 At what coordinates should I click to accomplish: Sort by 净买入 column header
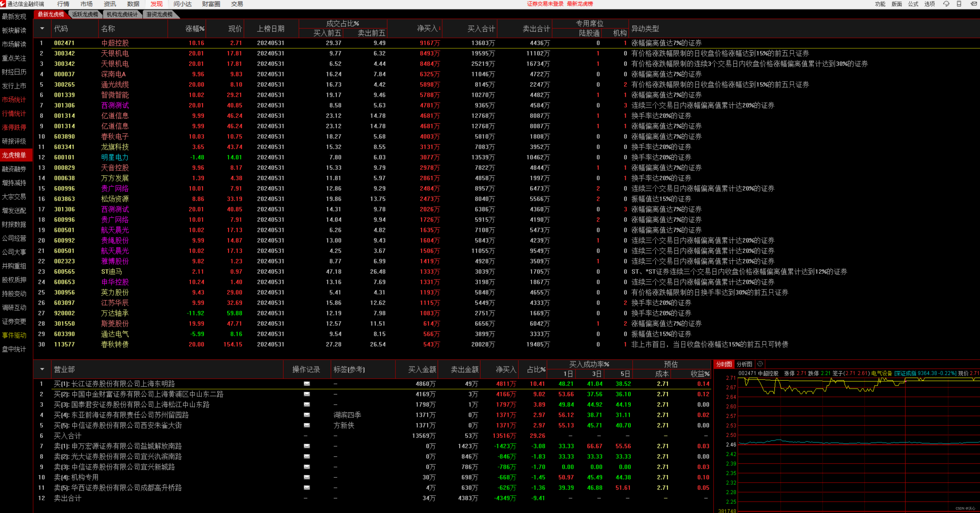click(x=428, y=29)
